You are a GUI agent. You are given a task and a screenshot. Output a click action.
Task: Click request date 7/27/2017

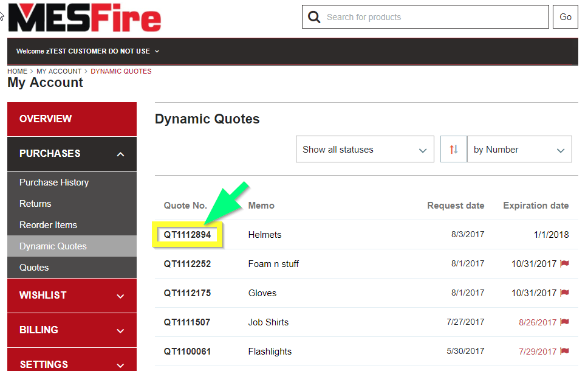pos(465,322)
